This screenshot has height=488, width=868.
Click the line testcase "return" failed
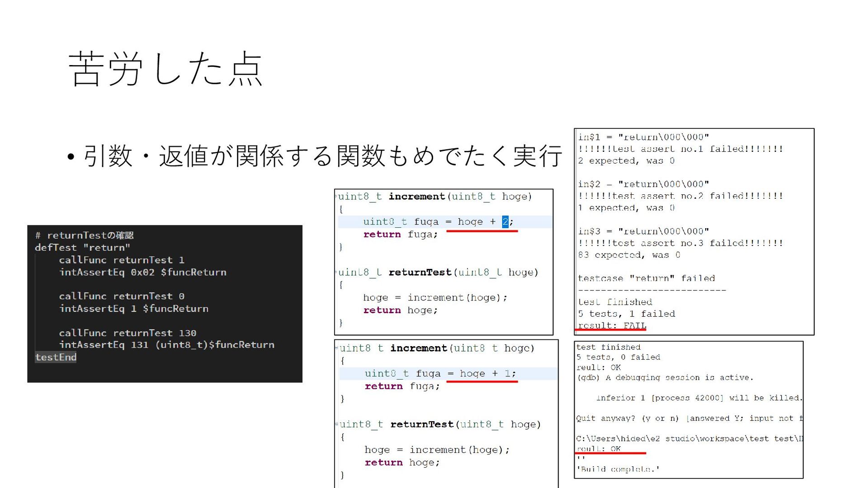(x=646, y=278)
